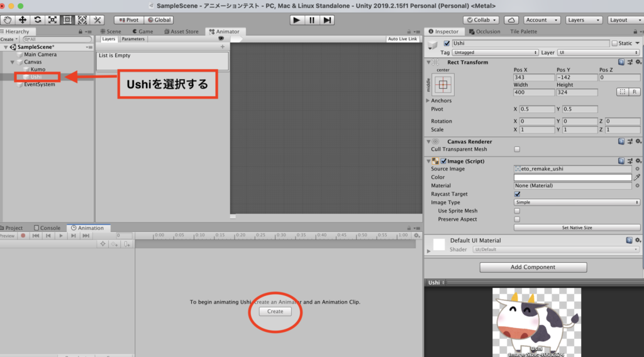
Task: Click the Hierarchy search field
Action: 57,40
